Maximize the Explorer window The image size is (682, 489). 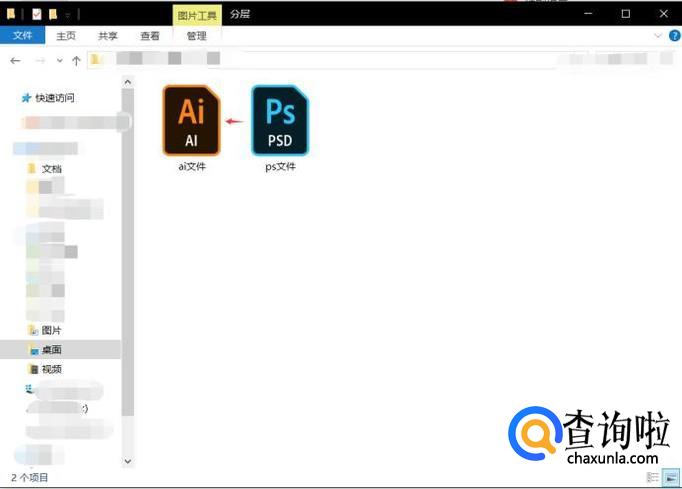(625, 14)
